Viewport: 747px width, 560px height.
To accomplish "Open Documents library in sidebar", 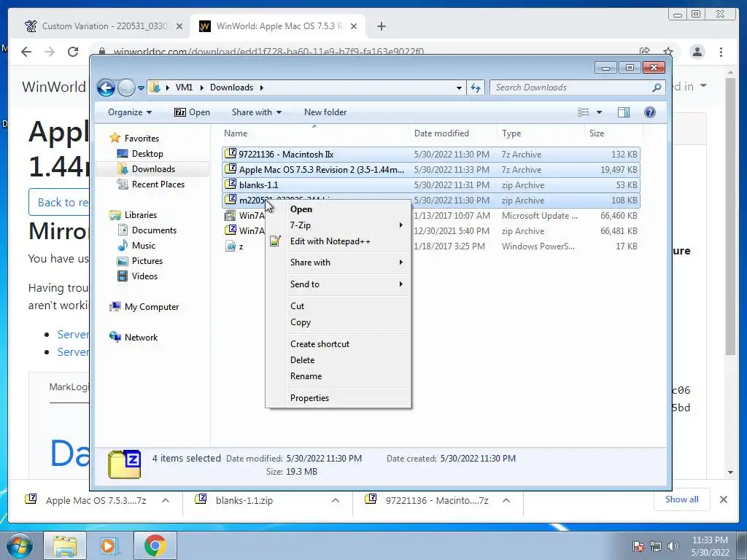I will pos(154,230).
